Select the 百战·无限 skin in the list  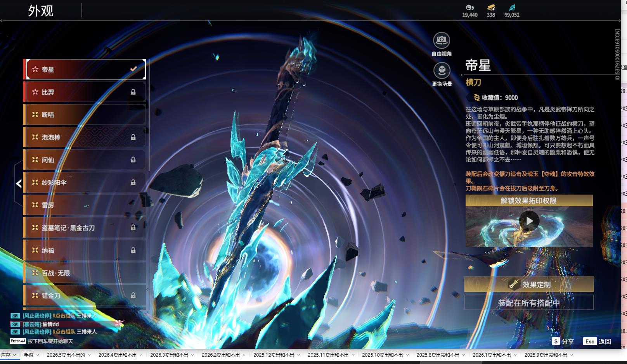coord(85,273)
